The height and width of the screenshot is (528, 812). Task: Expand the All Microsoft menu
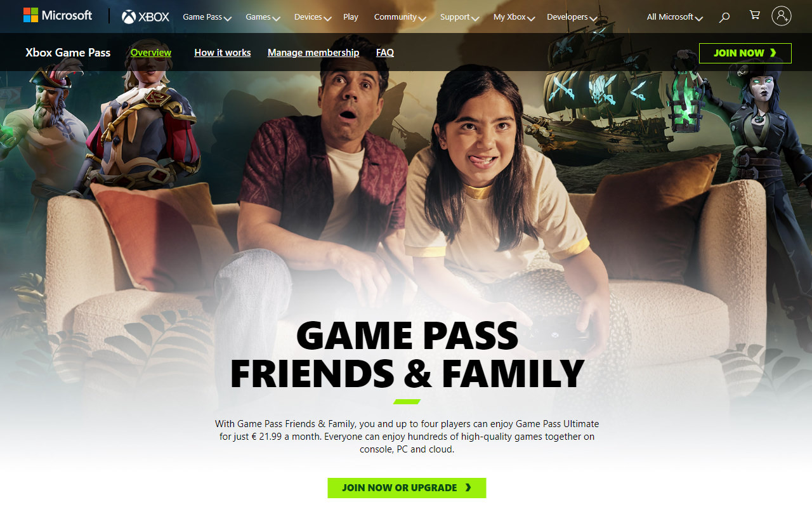point(675,17)
